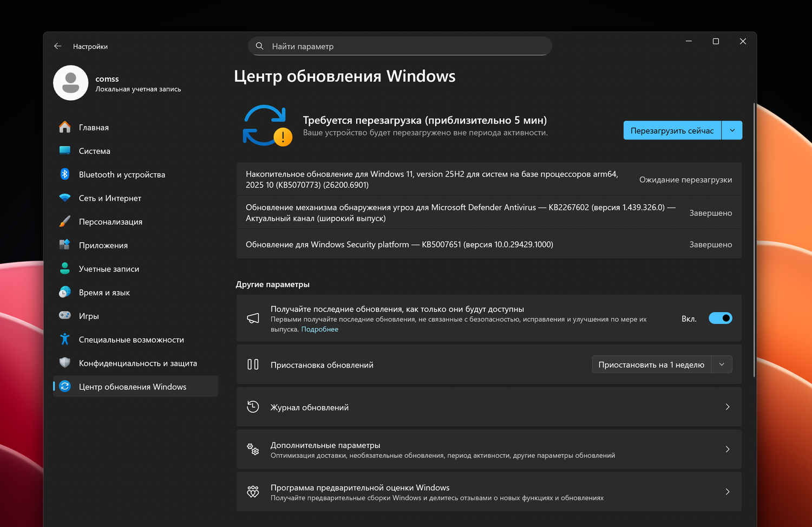
Task: Click the Найти параметр search field
Action: coord(401,47)
